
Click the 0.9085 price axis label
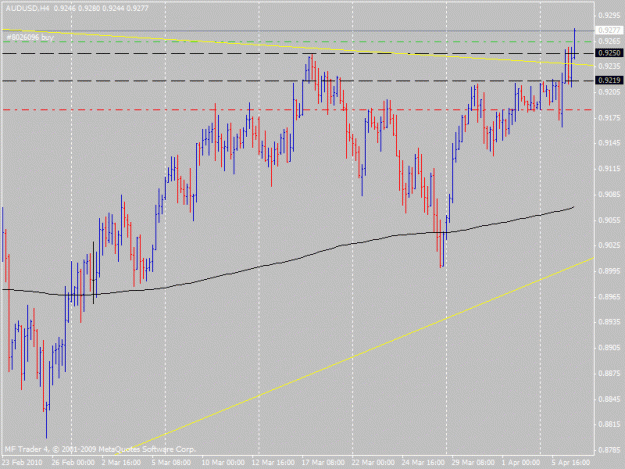click(x=609, y=194)
